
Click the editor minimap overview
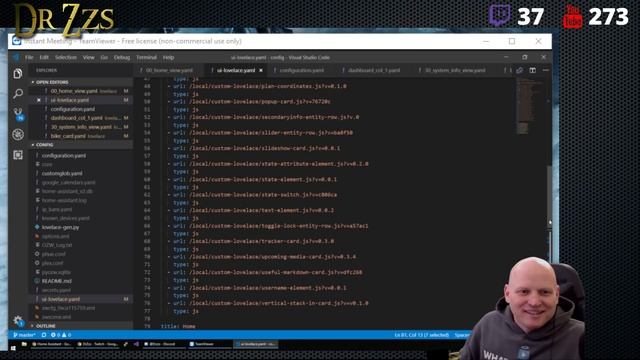(530, 106)
